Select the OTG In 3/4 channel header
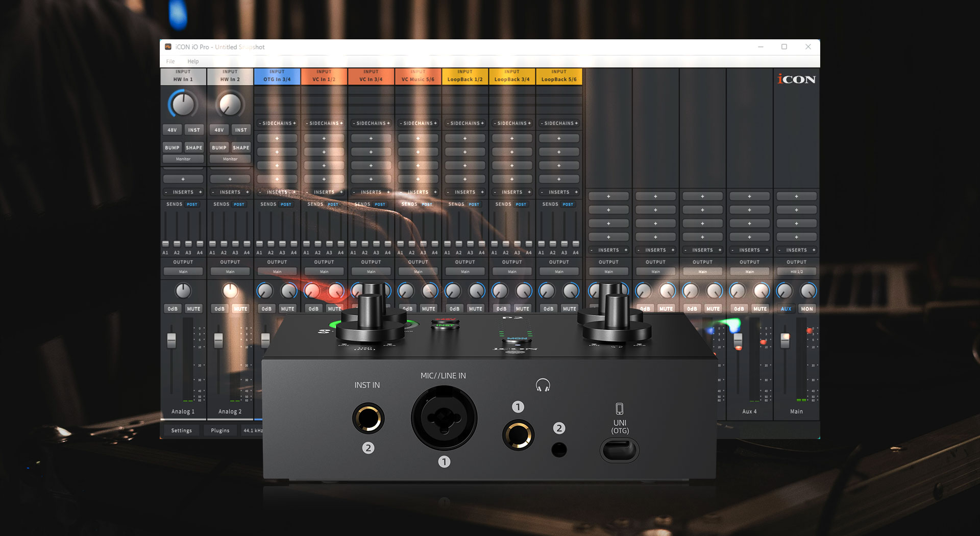Viewport: 980px width, 536px height. pyautogui.click(x=277, y=76)
